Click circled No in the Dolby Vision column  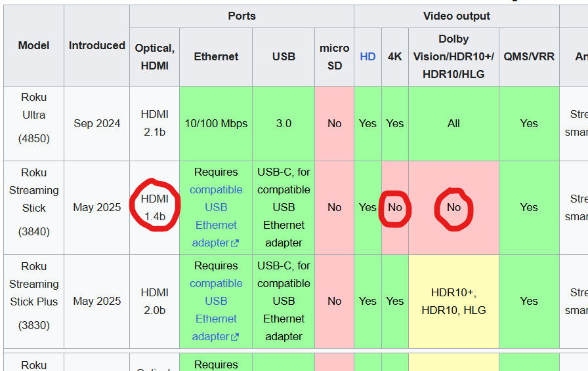[x=453, y=207]
